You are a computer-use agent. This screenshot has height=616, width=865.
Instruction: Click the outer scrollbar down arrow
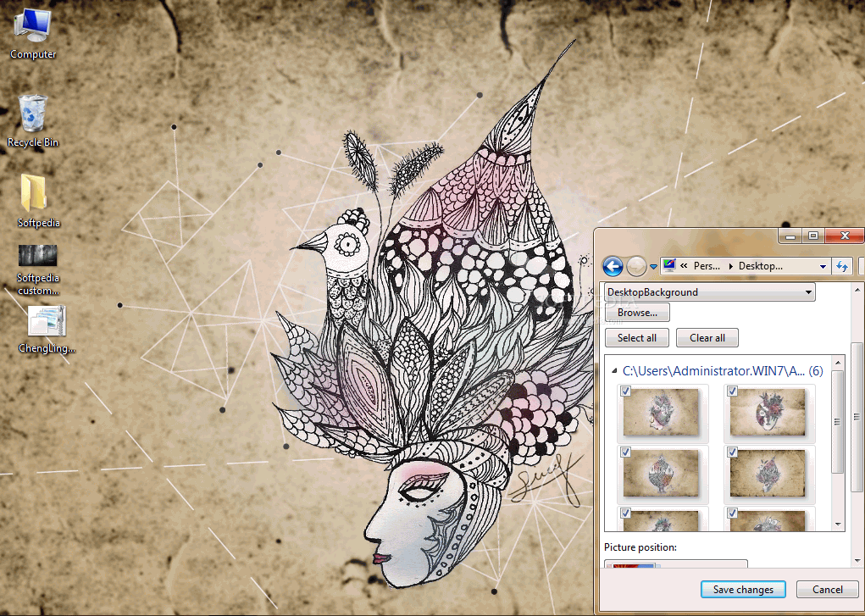click(x=857, y=561)
